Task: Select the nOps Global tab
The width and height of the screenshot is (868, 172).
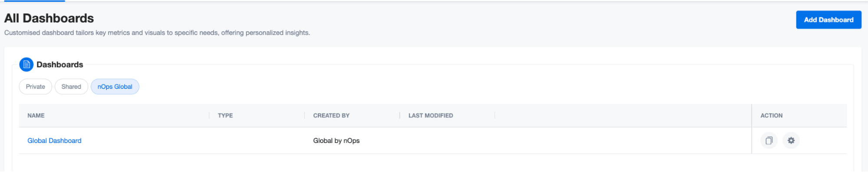Action: [115, 87]
